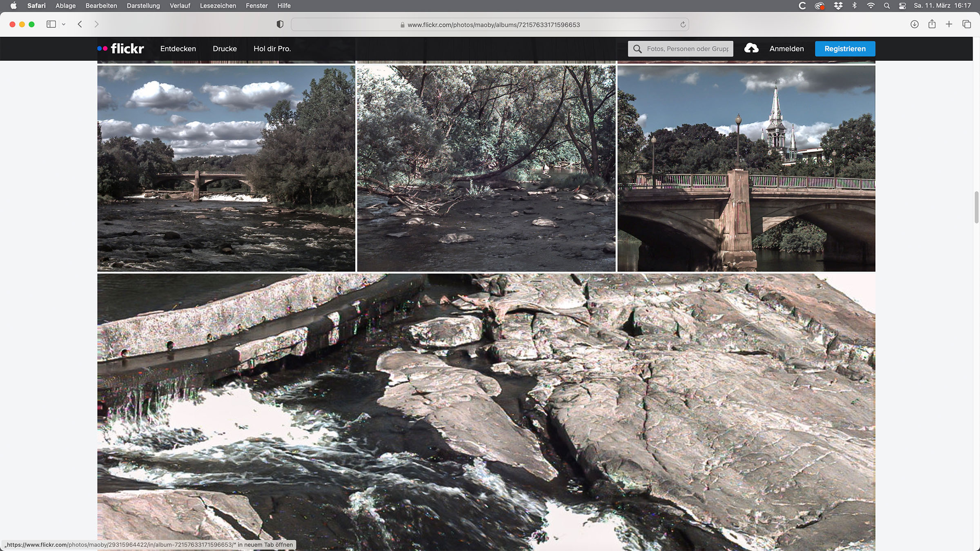Show the tab overview
This screenshot has height=551, width=980.
[x=967, y=24]
